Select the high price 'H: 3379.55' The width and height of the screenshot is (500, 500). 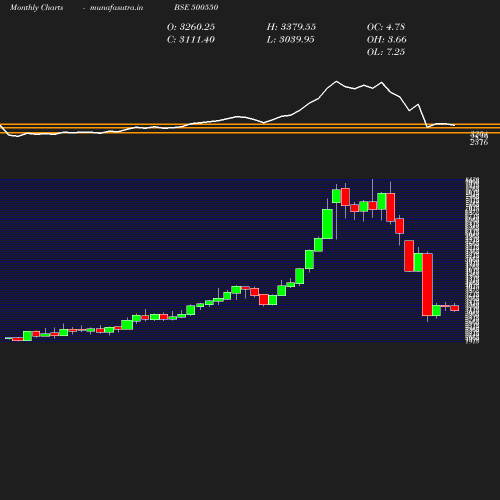pyautogui.click(x=291, y=27)
